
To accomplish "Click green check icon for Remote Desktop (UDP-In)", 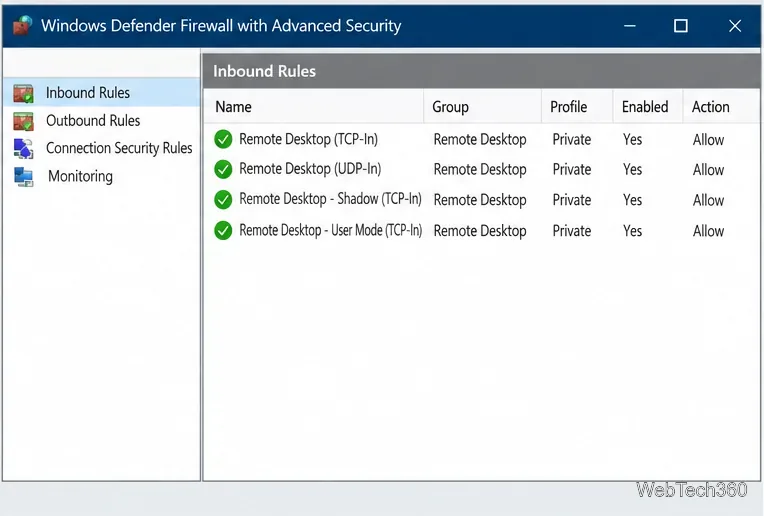I will [223, 169].
